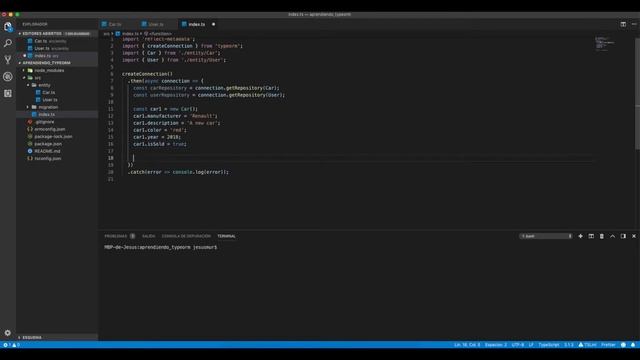Open index.ts in the src folder
Image resolution: width=640 pixels, height=360 pixels.
(57, 114)
